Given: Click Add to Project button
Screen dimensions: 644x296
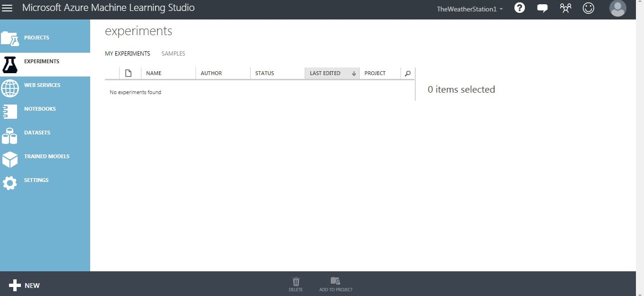Looking at the screenshot, I should 336,284.
